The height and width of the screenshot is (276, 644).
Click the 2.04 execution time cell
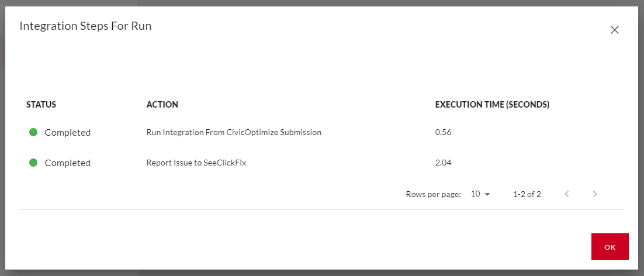[444, 163]
